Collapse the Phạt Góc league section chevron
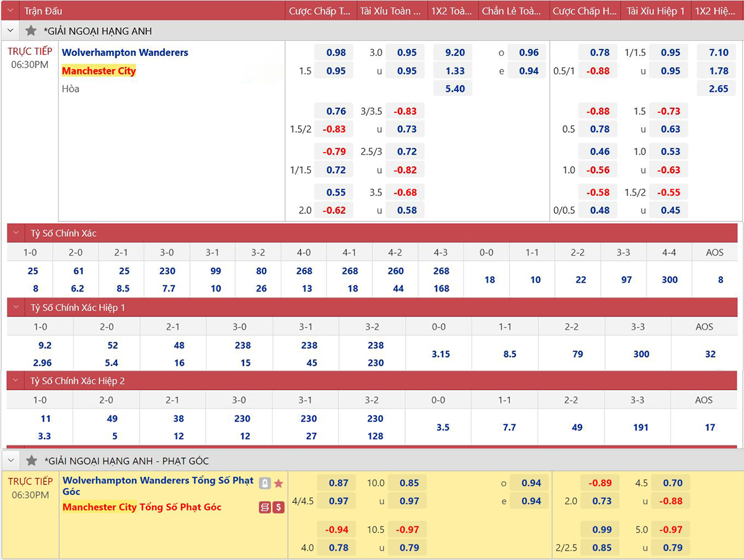 10,461
